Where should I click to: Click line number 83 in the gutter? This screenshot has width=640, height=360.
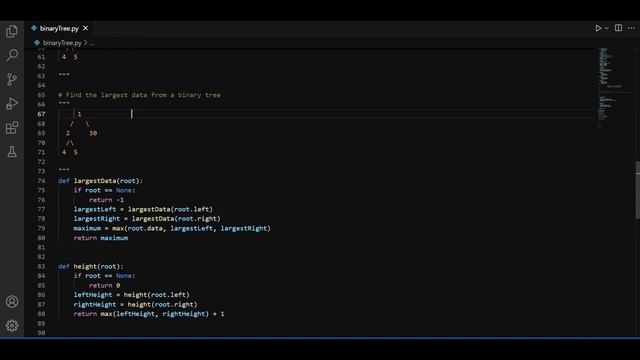coord(41,266)
